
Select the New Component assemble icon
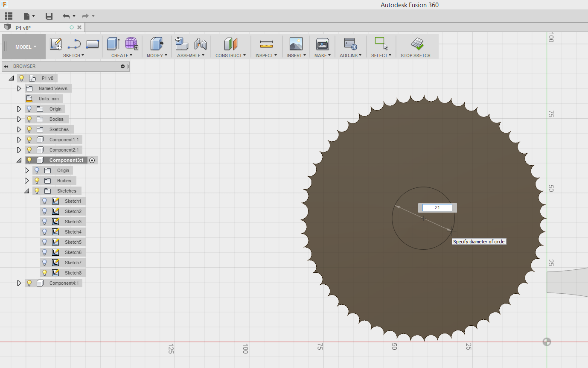(182, 44)
